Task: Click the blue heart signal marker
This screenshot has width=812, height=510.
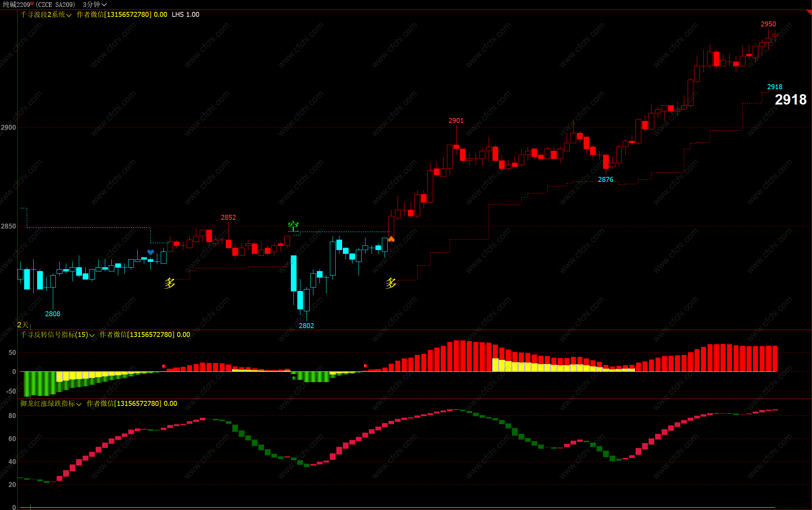Action: [x=150, y=252]
